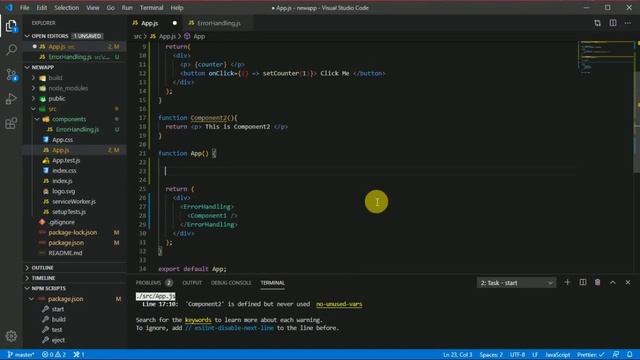Close the terminal panel

pos(628,282)
